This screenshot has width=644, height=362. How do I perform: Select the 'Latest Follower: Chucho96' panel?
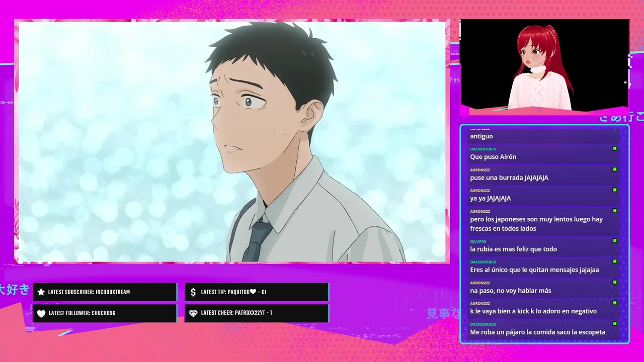[105, 313]
